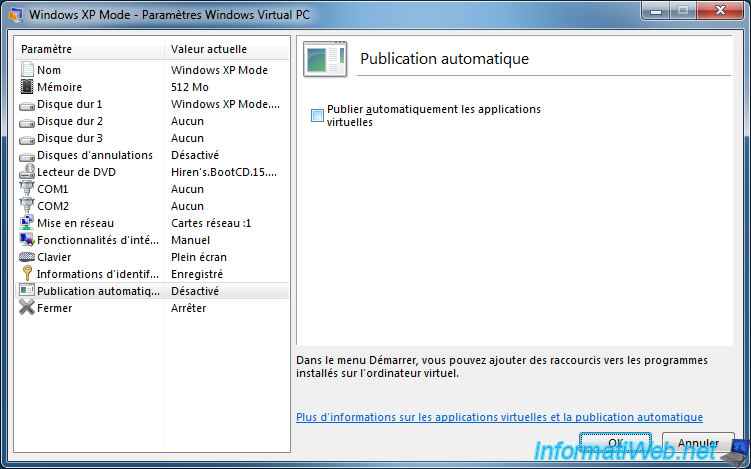This screenshot has width=751, height=469.
Task: Click the Publication automatique list icon
Action: 27,290
